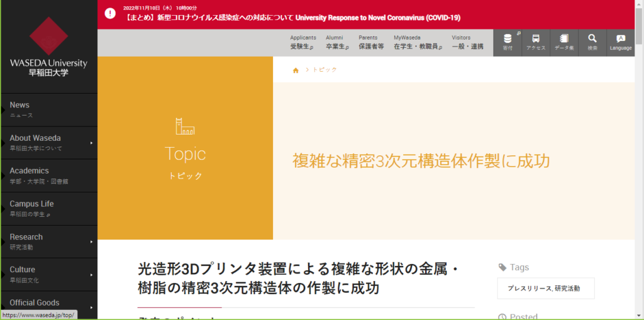Click the article title 光造形3Dプリンタ装置
The width and height of the screenshot is (644, 320).
[299, 279]
